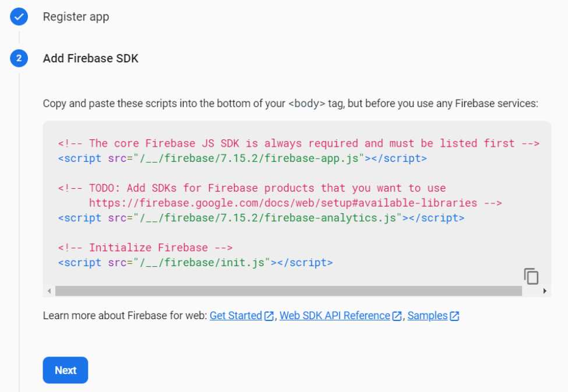Click the external-link icon beside Samples
This screenshot has width=568, height=392.
(455, 315)
